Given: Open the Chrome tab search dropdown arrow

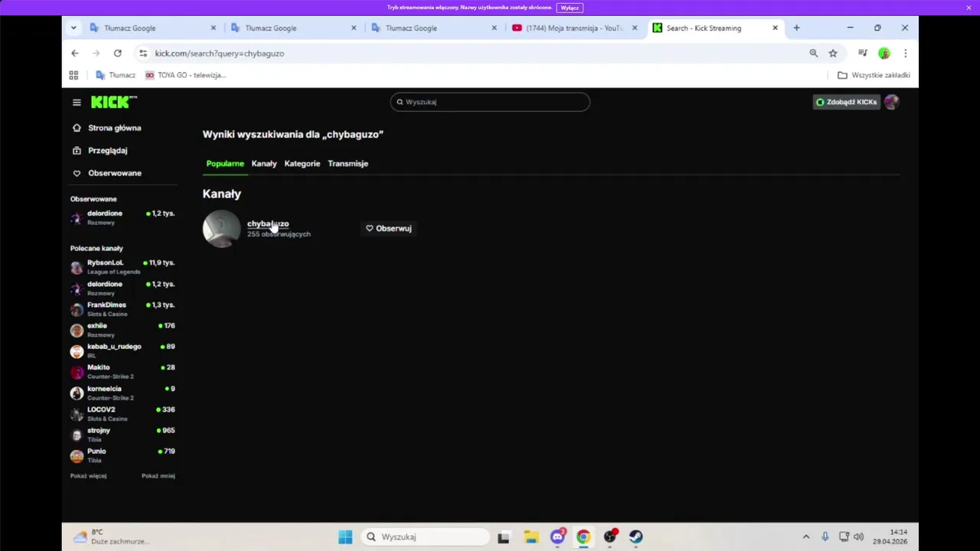Looking at the screenshot, I should (x=73, y=28).
